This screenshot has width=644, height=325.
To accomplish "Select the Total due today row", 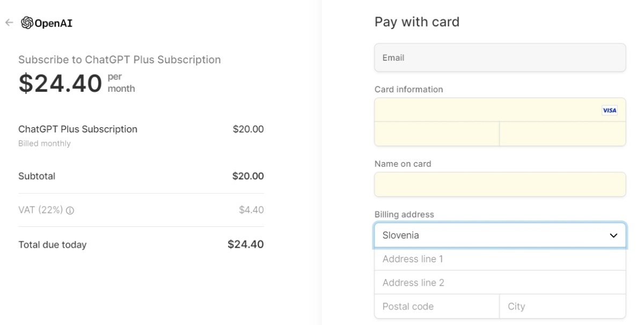I will click(141, 245).
